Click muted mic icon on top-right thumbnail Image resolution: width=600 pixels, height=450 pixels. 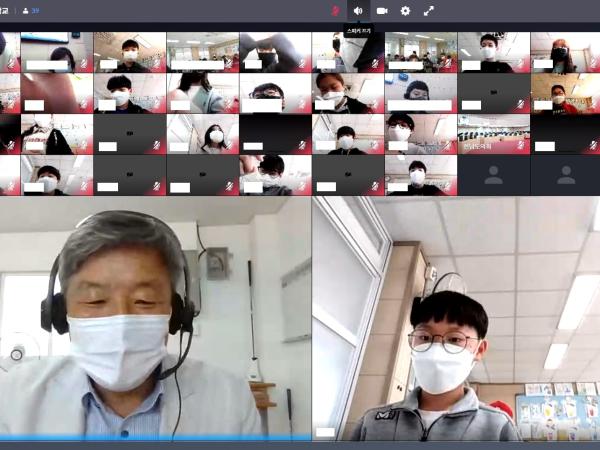(594, 65)
